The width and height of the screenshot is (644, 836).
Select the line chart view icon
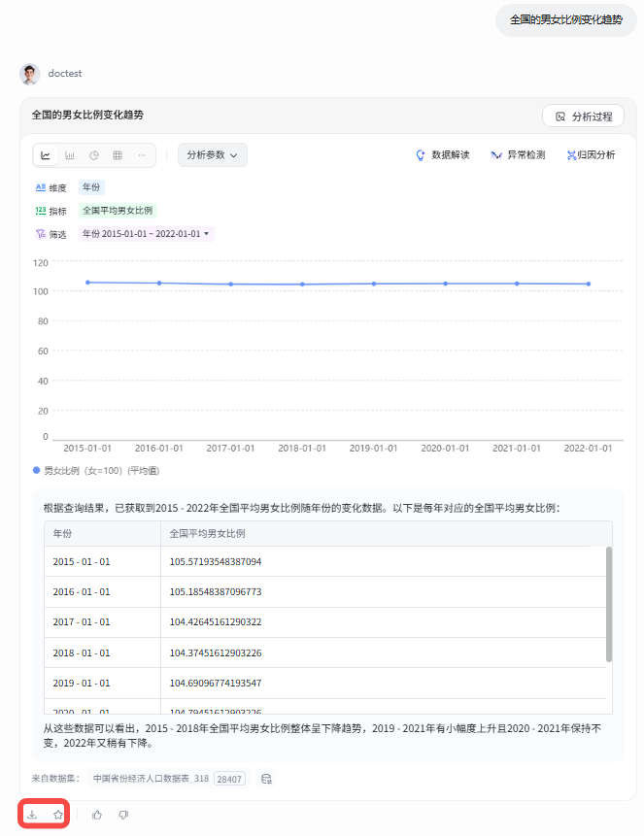(46, 155)
